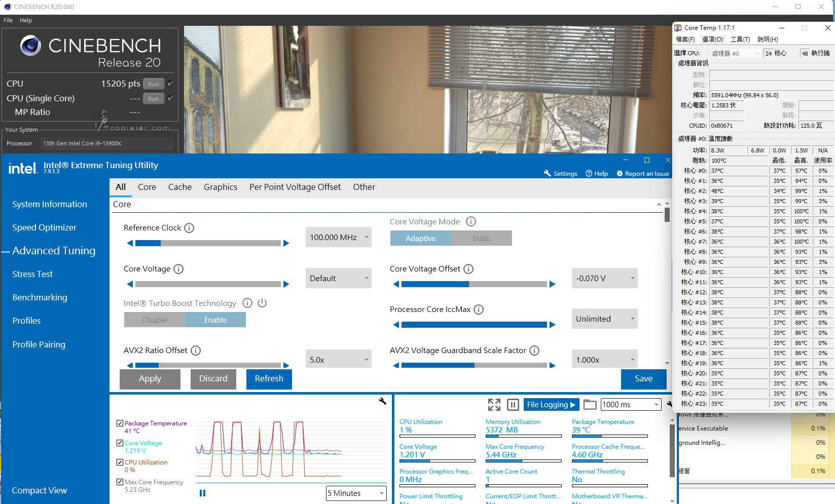Click Refresh button

coord(269,378)
